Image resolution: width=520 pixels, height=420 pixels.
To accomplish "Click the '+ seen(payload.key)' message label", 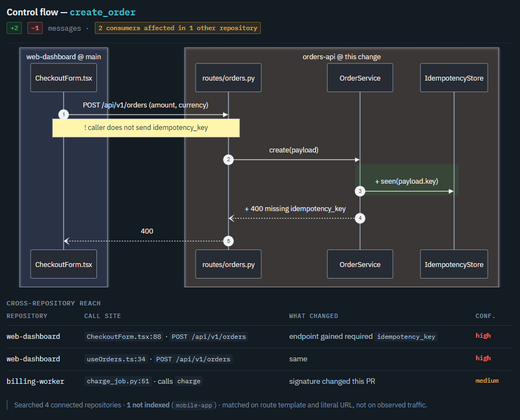I will (x=407, y=181).
